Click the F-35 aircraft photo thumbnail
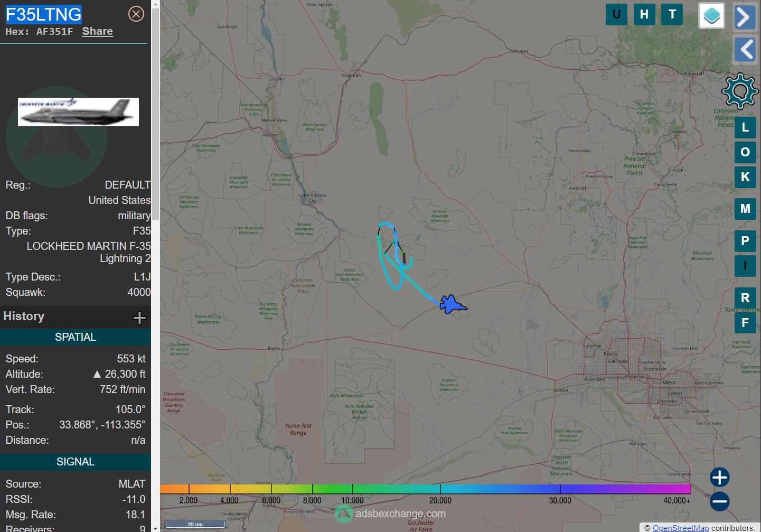The image size is (761, 532). [x=78, y=112]
